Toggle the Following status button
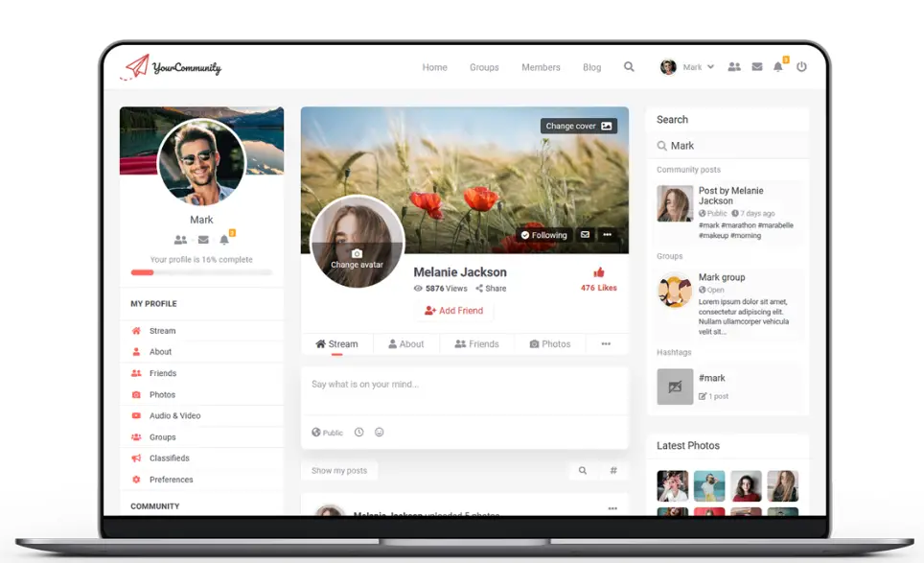Screen dimensions: 924x563 click(x=543, y=235)
